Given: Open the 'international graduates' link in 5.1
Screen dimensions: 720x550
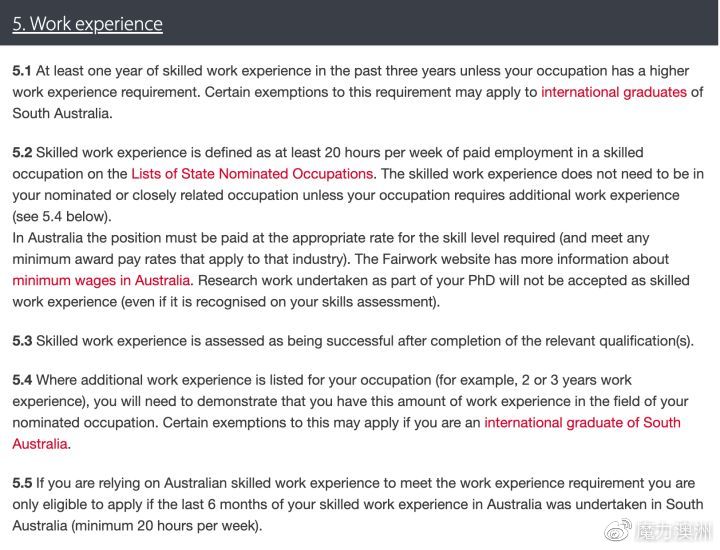Looking at the screenshot, I should pos(614,92).
